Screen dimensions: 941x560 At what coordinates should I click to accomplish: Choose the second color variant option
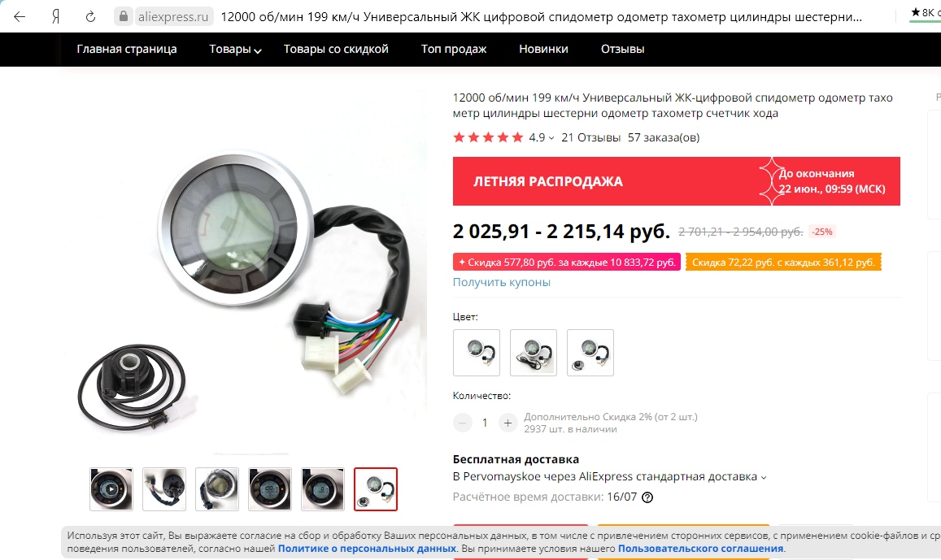534,353
